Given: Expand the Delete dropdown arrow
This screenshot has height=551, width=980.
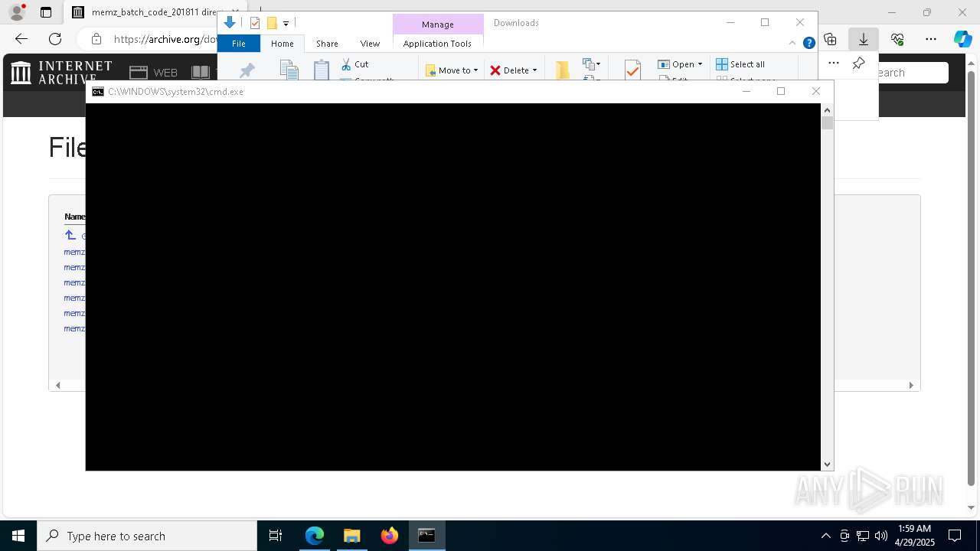Looking at the screenshot, I should 534,70.
